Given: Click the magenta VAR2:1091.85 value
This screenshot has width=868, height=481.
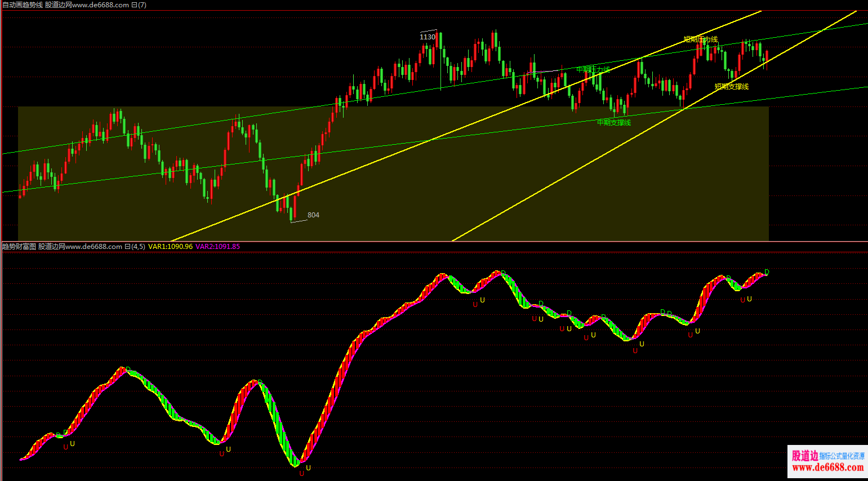Looking at the screenshot, I should [217, 247].
